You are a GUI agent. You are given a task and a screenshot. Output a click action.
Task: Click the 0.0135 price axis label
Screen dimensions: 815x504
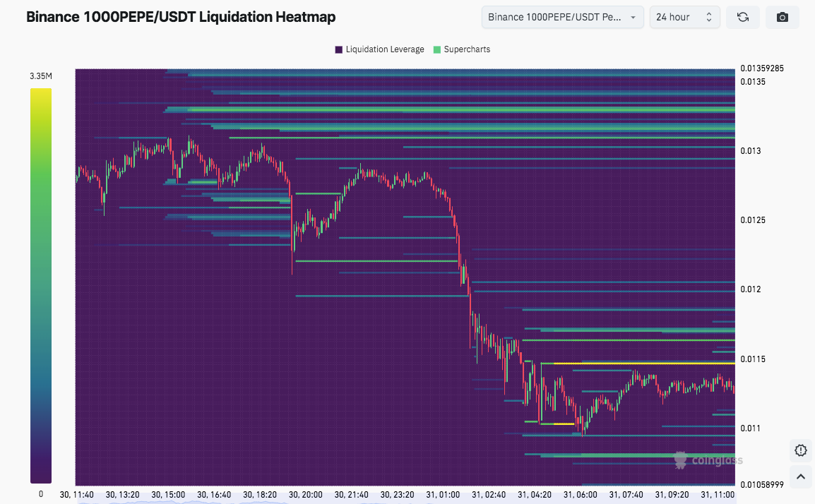pyautogui.click(x=753, y=82)
